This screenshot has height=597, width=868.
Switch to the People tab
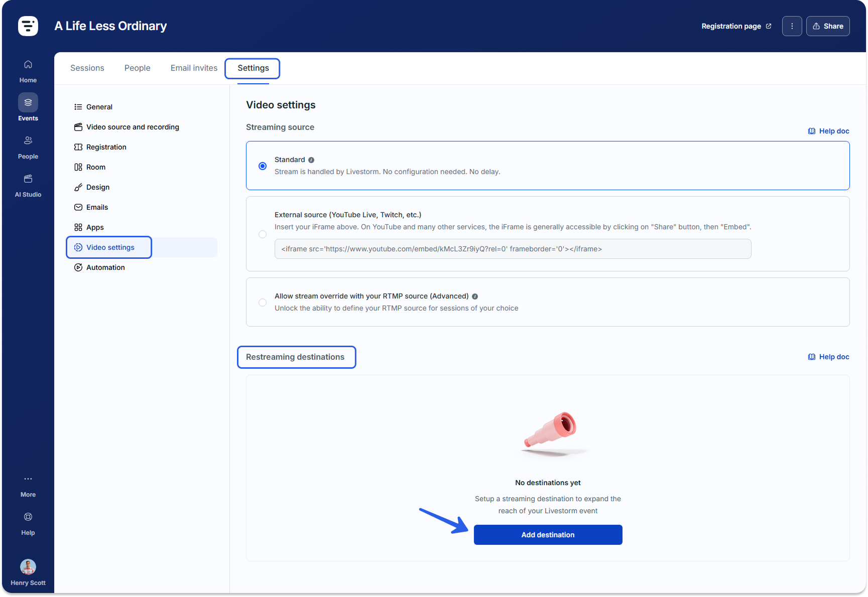tap(138, 68)
